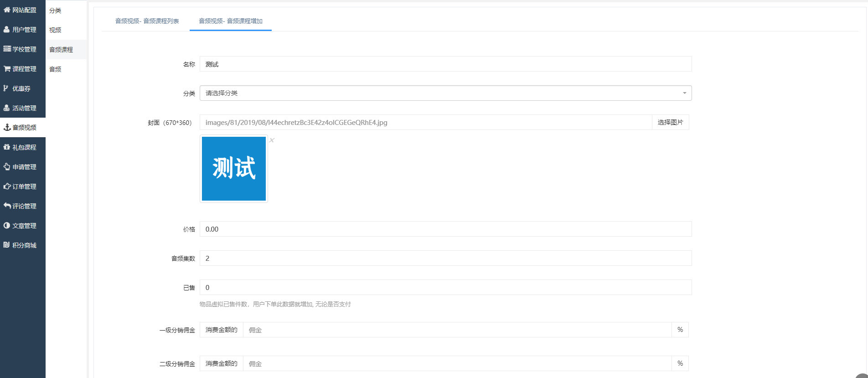Click the 测试 cover thumbnail
The width and height of the screenshot is (868, 378).
234,169
